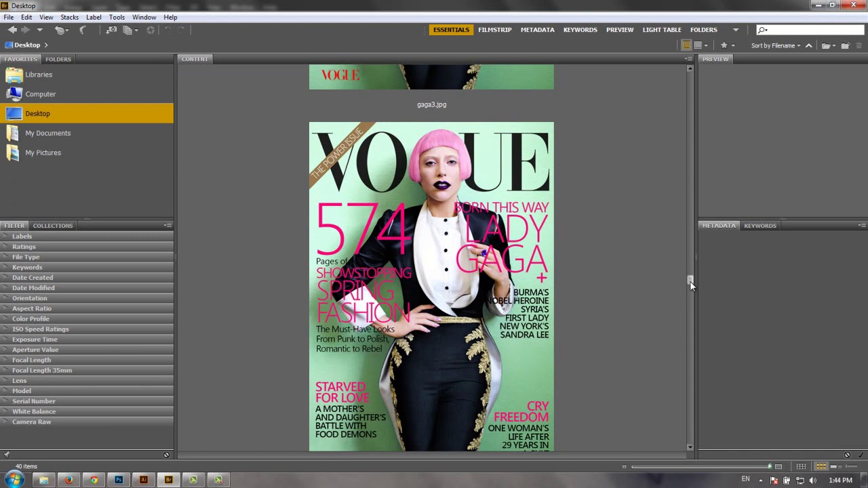Switch to thumbnails view icon
Image resolution: width=868 pixels, height=488 pixels.
tap(821, 466)
